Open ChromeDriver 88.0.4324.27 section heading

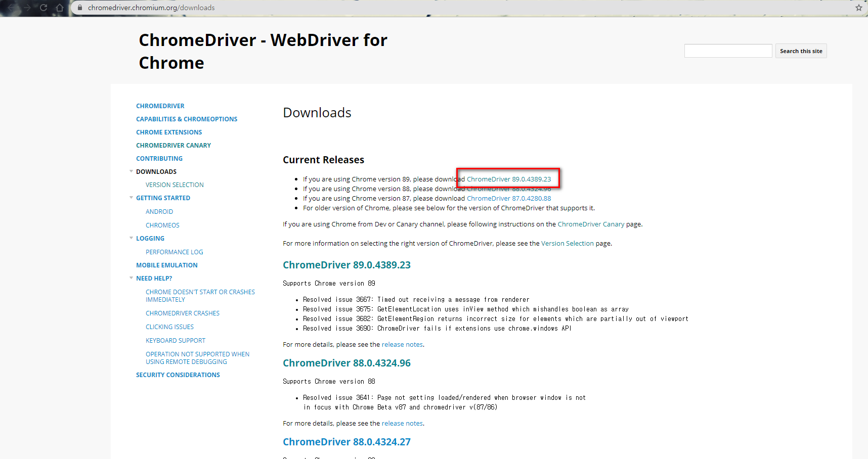(x=346, y=442)
